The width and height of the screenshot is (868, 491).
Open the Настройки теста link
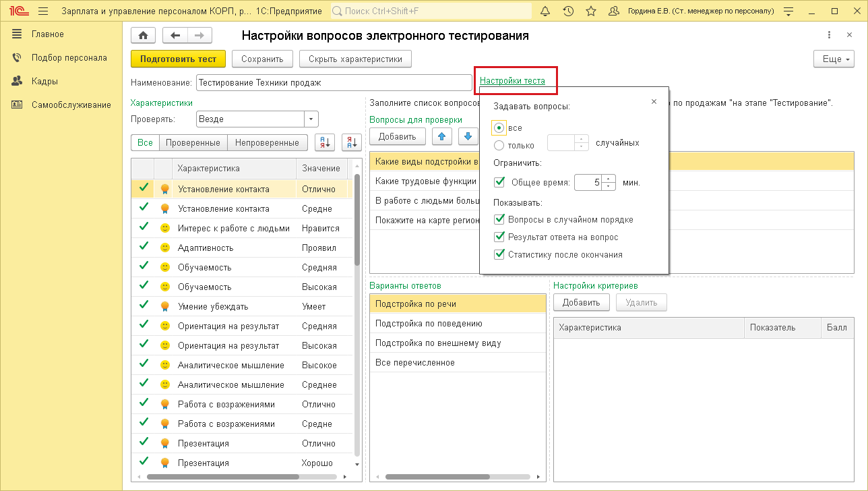[x=512, y=81]
